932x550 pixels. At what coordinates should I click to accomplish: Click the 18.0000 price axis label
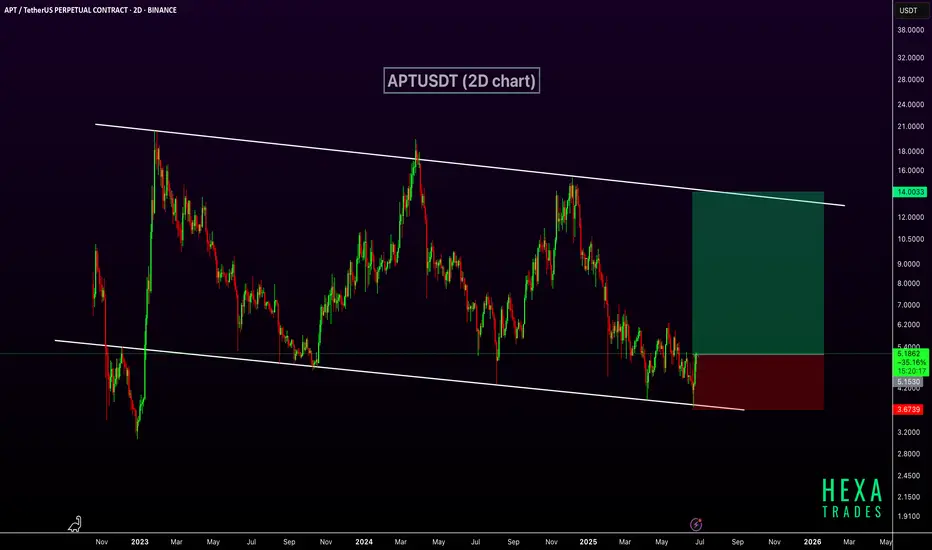coord(911,152)
